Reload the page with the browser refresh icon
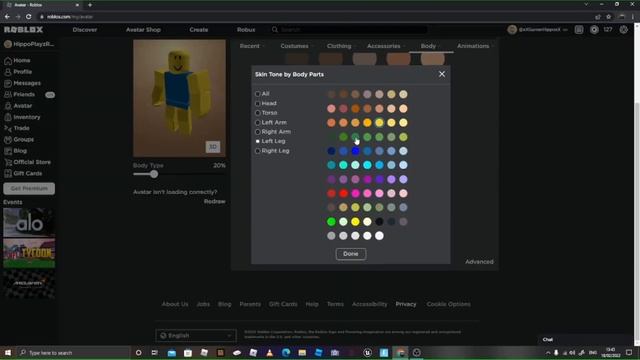This screenshot has width=640, height=360. [x=29, y=17]
